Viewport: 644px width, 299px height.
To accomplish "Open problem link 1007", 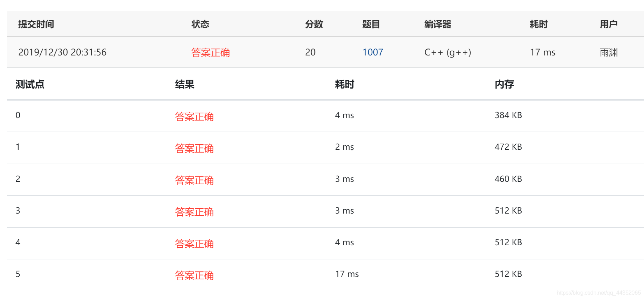I will [373, 52].
